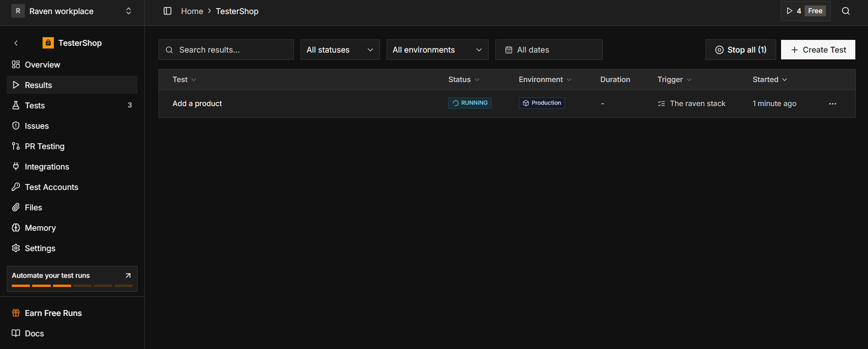Click the R workspace avatar
The image size is (868, 349).
[18, 11]
